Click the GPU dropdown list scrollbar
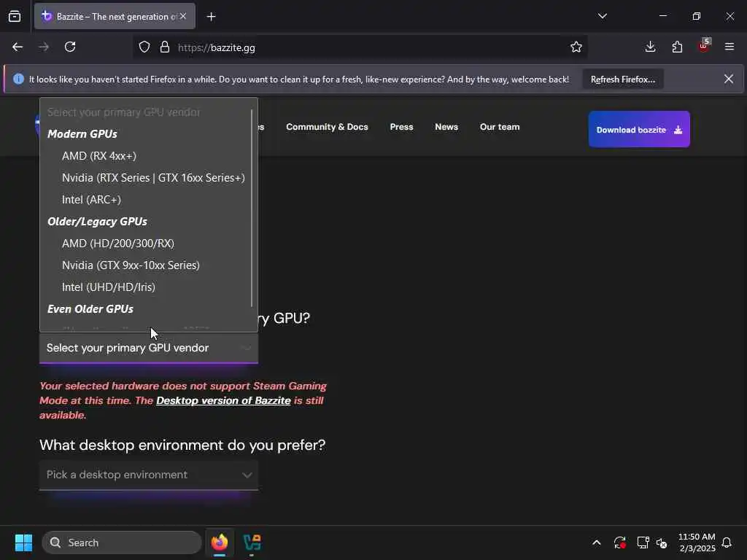The width and height of the screenshot is (747, 560). tap(252, 208)
